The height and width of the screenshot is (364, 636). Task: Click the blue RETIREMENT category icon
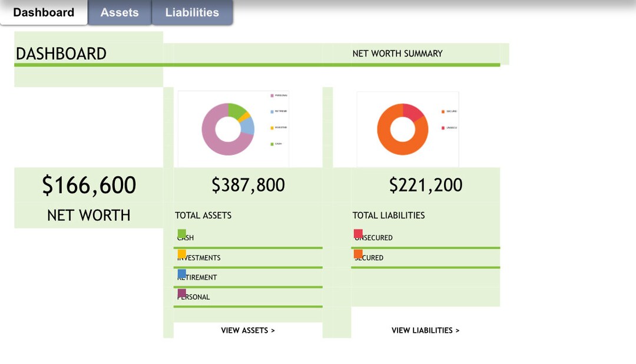(181, 273)
